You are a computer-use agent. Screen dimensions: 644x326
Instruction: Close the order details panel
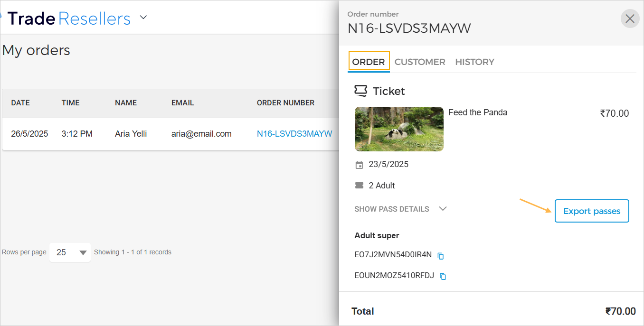point(630,19)
